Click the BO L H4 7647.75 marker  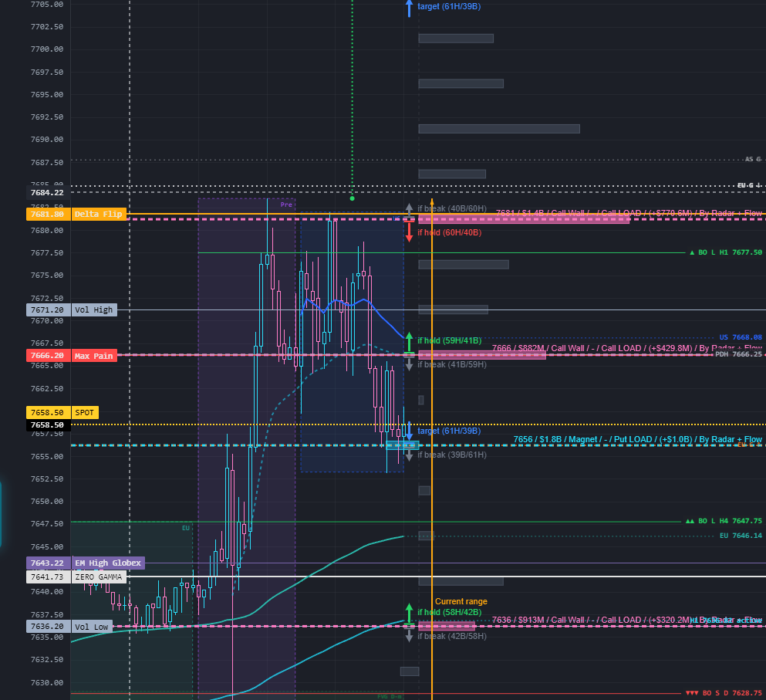pyautogui.click(x=724, y=521)
